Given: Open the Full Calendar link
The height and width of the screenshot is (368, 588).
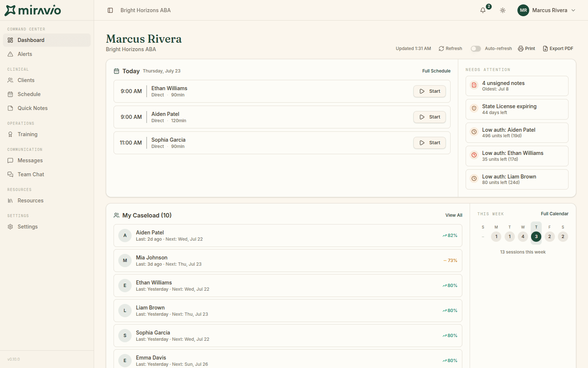Looking at the screenshot, I should pos(555,214).
